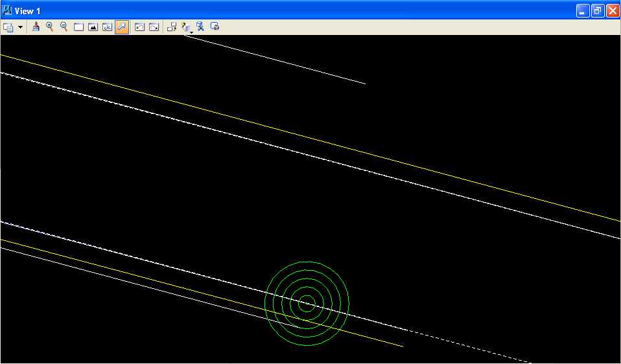Open the View Attributes dialog icon
This screenshot has height=364, width=621.
coord(8,27)
